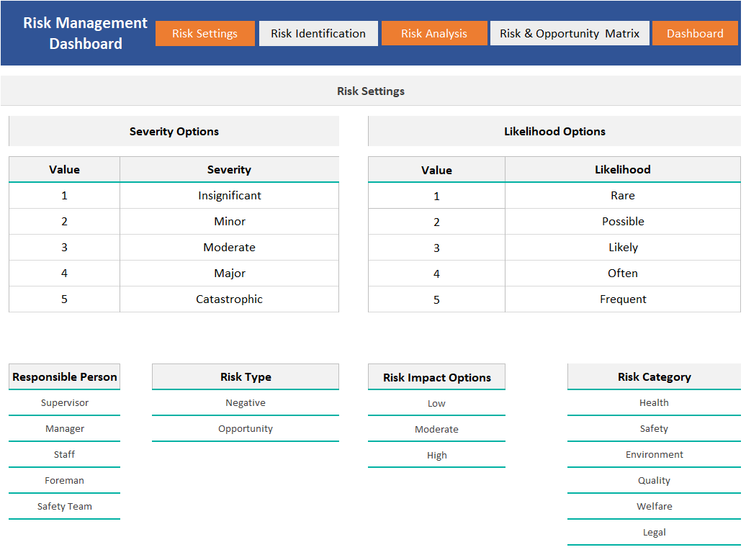Select the Frequent likelihood value

point(623,299)
